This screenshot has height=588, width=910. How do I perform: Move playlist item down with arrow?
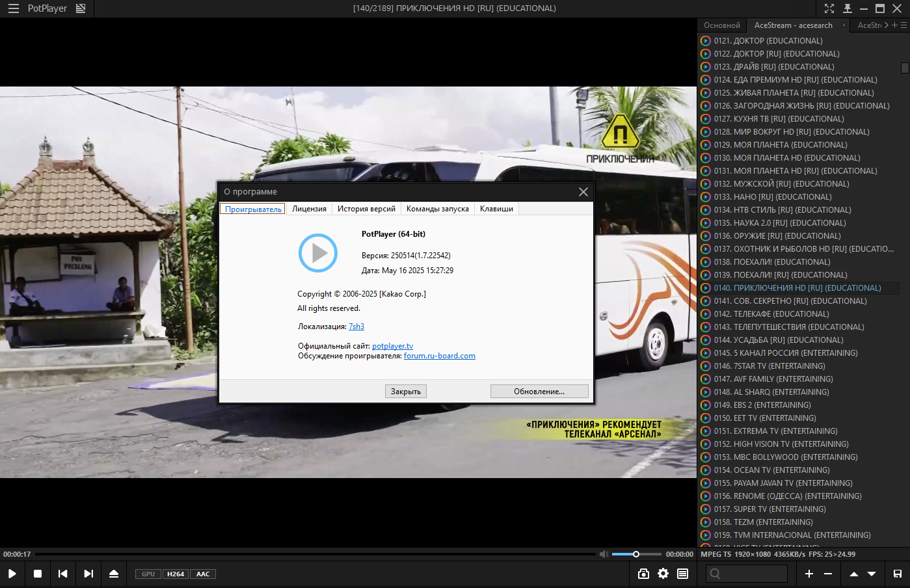click(x=872, y=574)
